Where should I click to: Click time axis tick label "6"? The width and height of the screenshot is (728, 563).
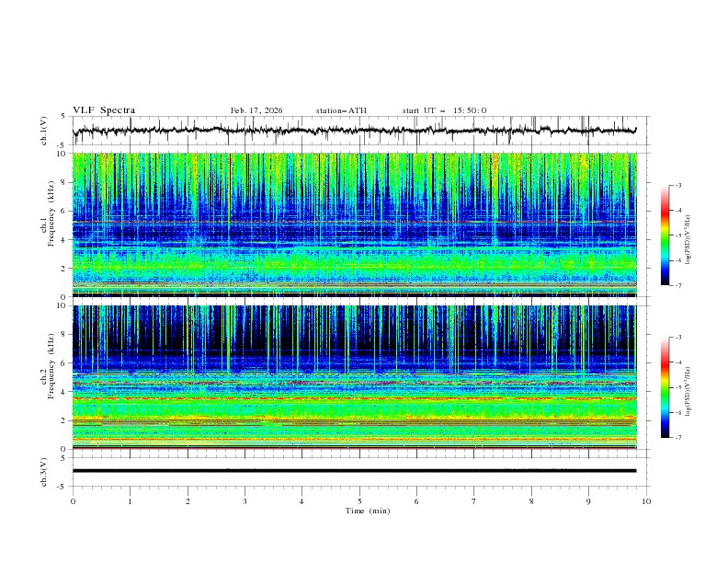416,501
